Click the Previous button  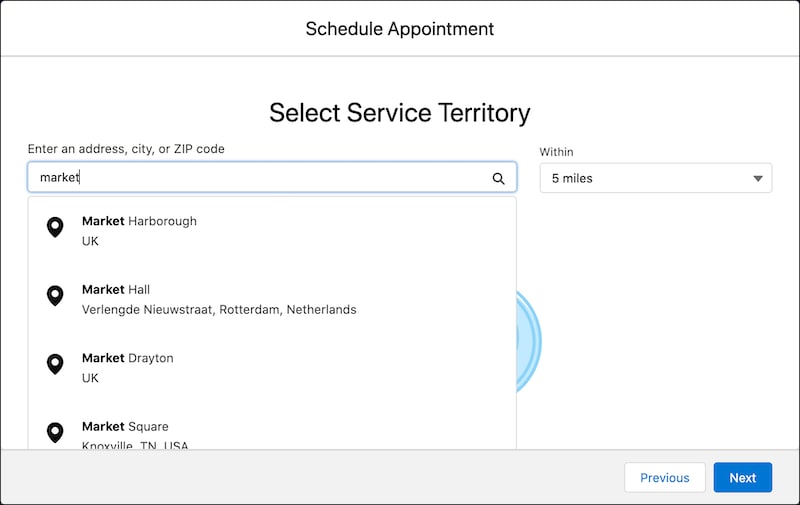click(665, 477)
